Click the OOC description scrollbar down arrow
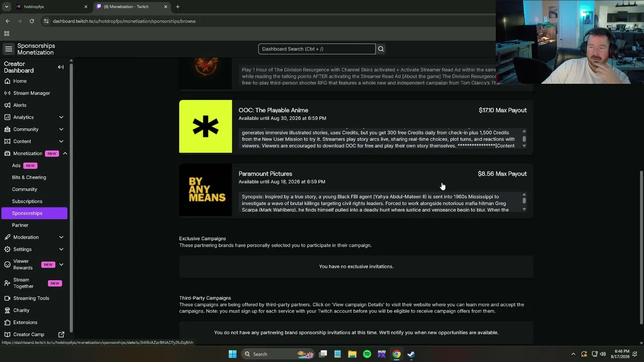 [524, 146]
